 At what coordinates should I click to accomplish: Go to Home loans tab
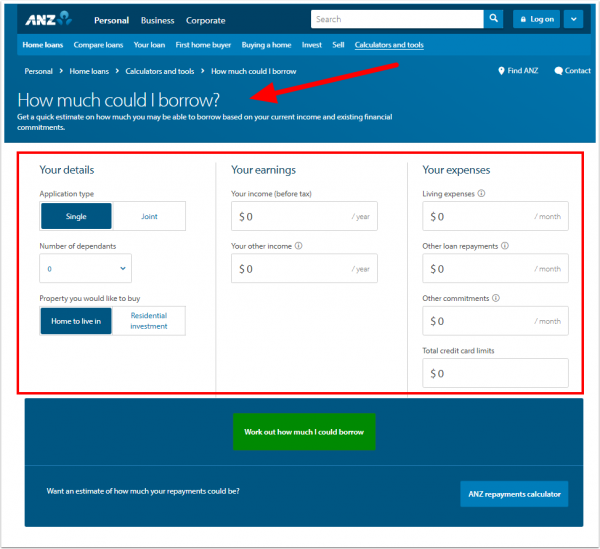[x=42, y=45]
